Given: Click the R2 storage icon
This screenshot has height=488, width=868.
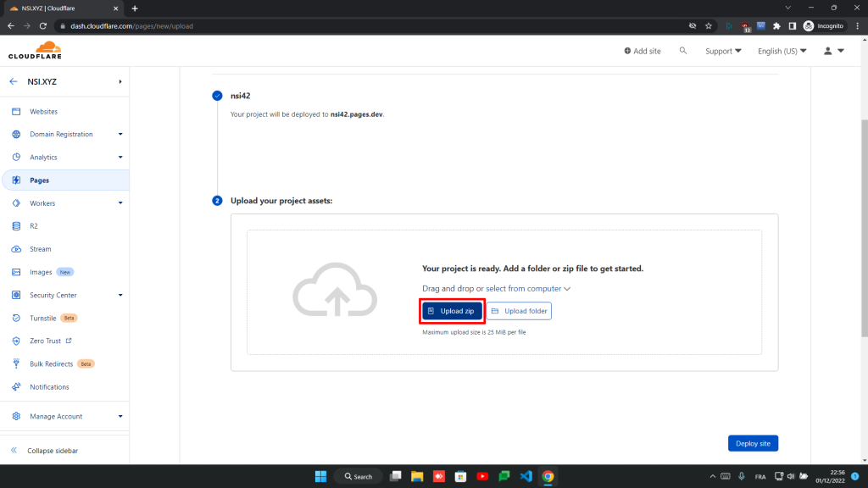Looking at the screenshot, I should (16, 225).
